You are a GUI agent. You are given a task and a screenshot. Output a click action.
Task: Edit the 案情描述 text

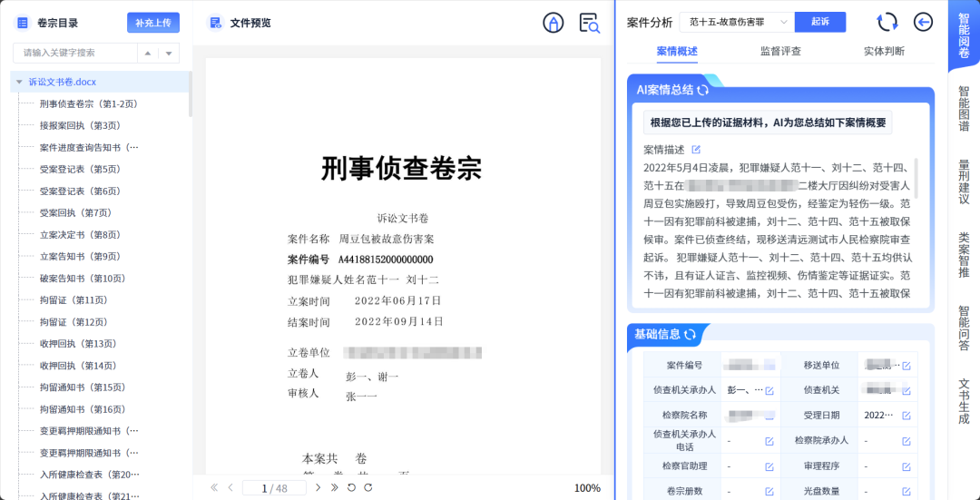696,150
